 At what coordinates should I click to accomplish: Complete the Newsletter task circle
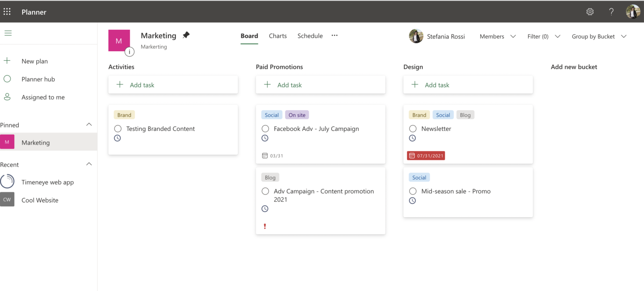(413, 129)
